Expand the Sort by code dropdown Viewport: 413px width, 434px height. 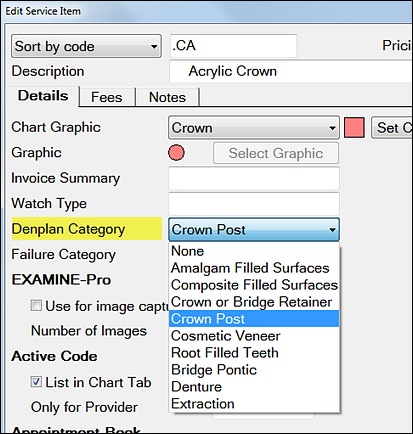(86, 46)
